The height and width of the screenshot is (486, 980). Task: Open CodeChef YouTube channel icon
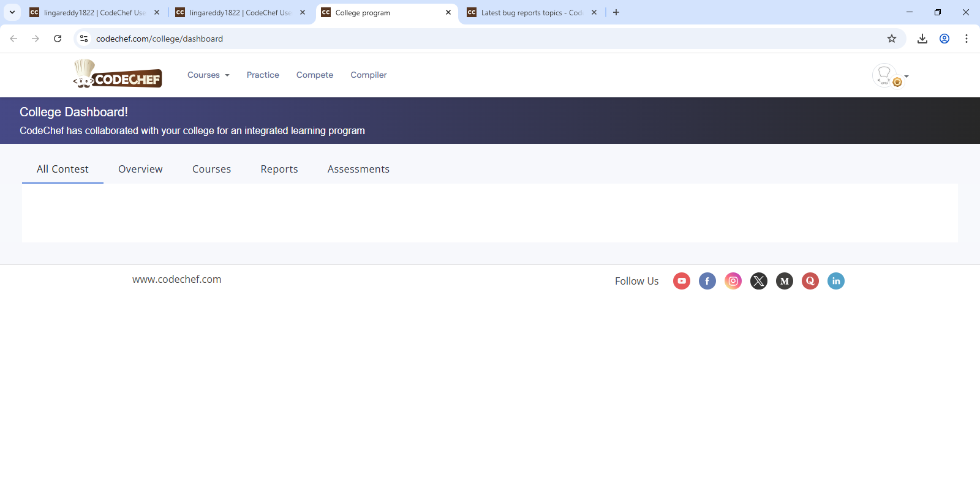pos(682,281)
